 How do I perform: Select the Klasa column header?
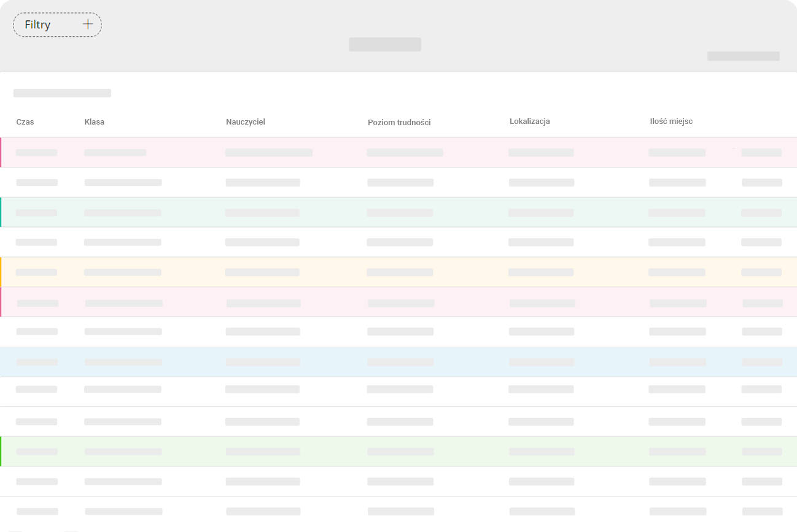95,121
